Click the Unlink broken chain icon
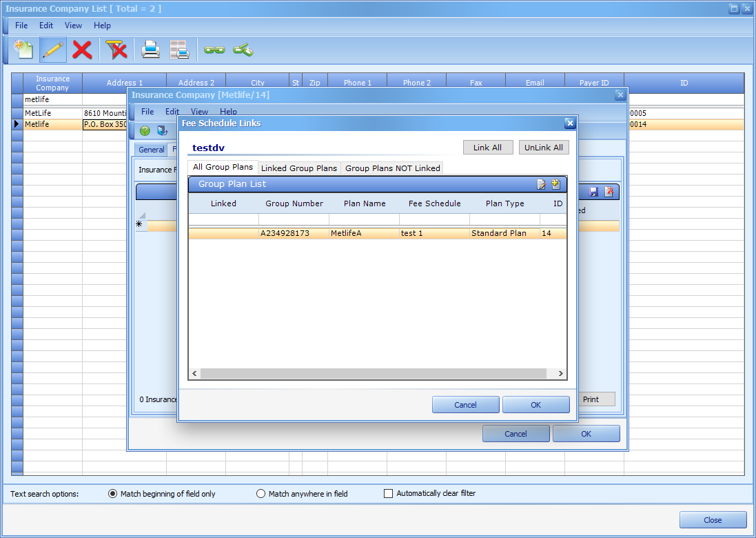This screenshot has height=538, width=756. [x=243, y=50]
